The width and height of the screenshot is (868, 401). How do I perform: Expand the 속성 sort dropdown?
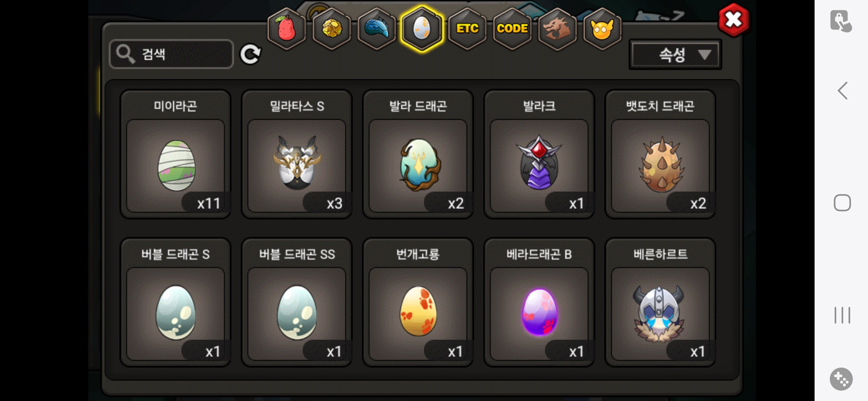[x=675, y=55]
